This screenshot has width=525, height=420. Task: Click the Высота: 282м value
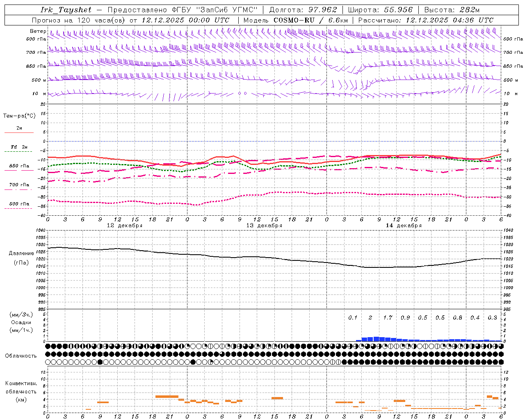tap(452, 10)
